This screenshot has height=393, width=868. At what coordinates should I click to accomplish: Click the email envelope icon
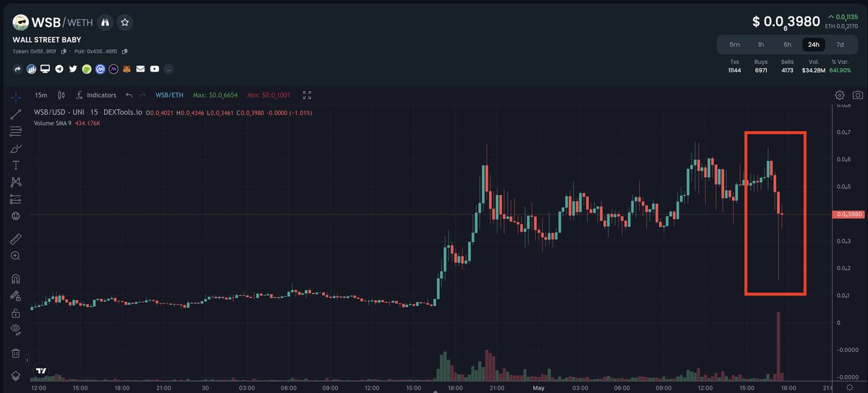pyautogui.click(x=140, y=69)
